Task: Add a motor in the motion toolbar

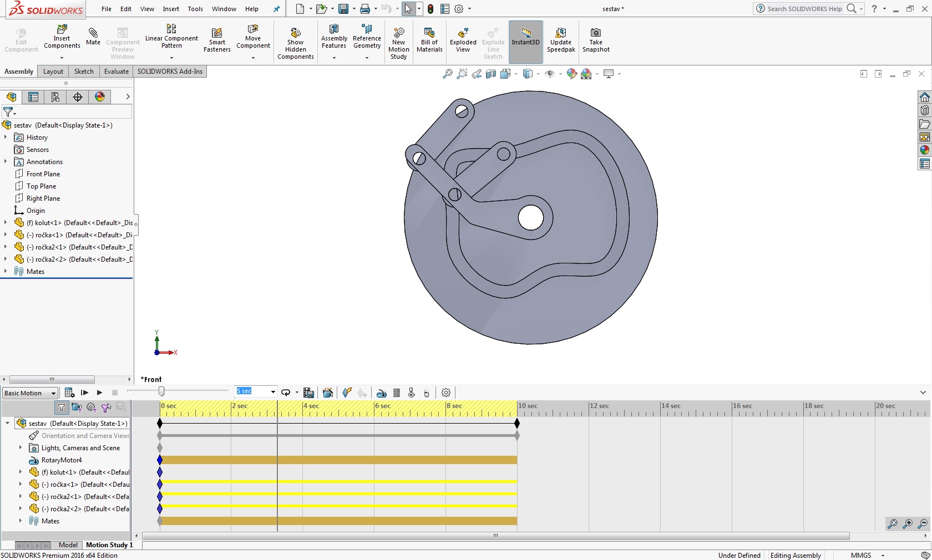Action: click(382, 393)
